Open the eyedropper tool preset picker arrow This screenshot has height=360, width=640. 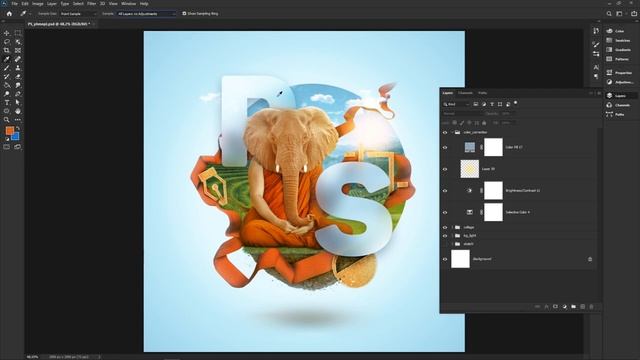click(x=30, y=13)
